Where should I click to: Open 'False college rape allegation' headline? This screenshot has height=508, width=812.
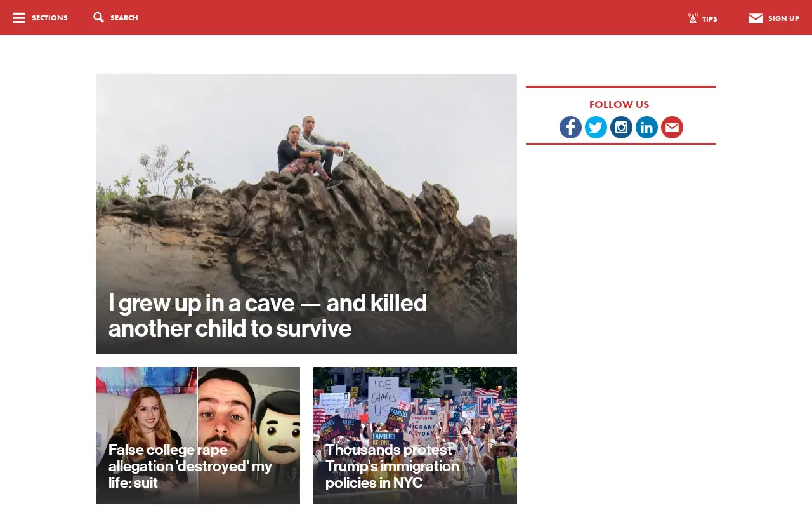pyautogui.click(x=190, y=466)
